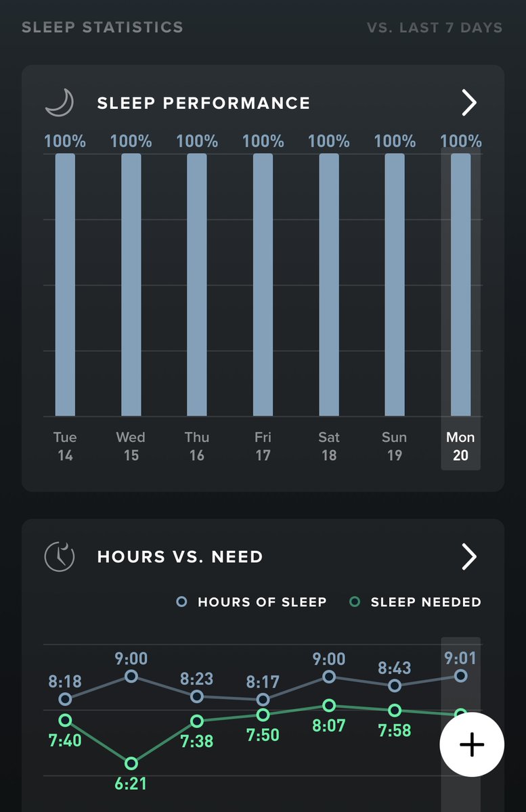This screenshot has height=812, width=526.
Task: Select Tue 14 day label
Action: coord(65,447)
